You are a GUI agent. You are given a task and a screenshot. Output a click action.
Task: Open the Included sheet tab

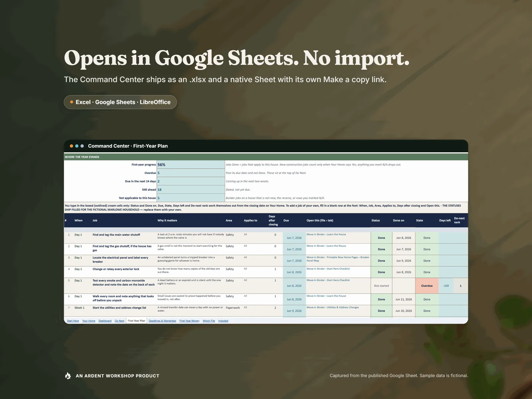coord(223,321)
